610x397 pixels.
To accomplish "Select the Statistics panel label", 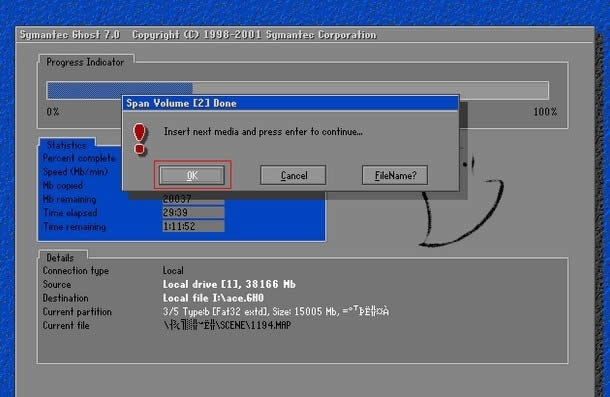I will coord(67,145).
